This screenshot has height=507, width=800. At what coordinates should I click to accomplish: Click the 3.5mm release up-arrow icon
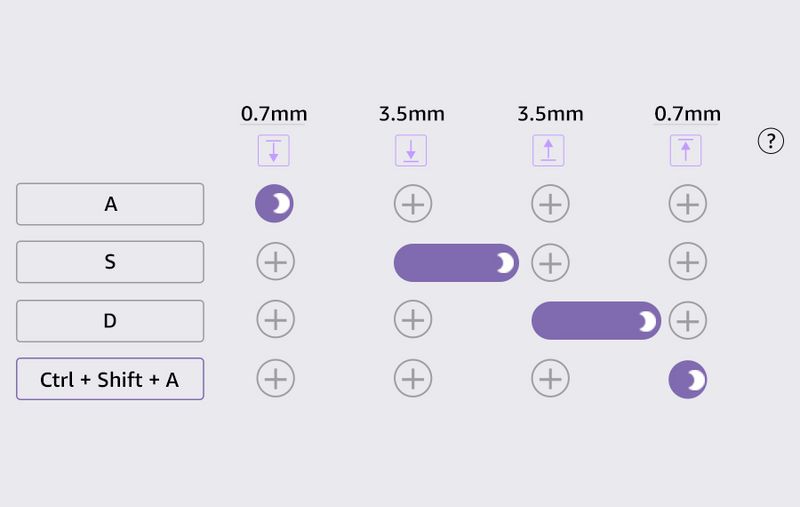click(x=548, y=151)
